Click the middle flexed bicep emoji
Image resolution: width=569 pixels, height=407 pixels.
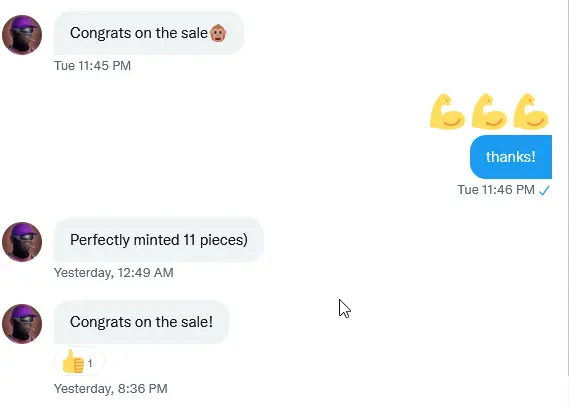[x=489, y=111]
